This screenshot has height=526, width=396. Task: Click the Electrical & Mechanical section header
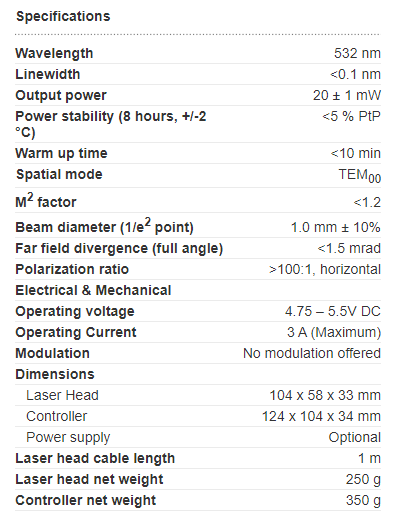click(x=93, y=291)
